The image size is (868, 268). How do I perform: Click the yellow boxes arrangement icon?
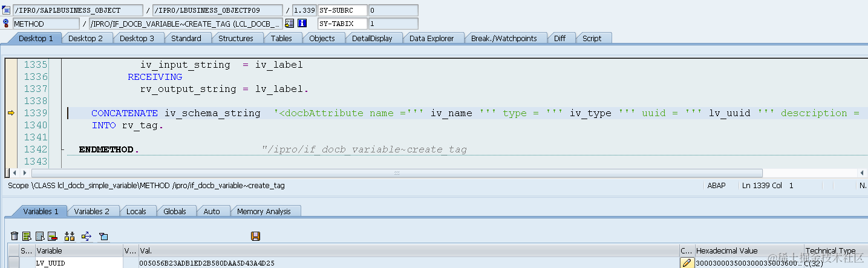point(70,236)
